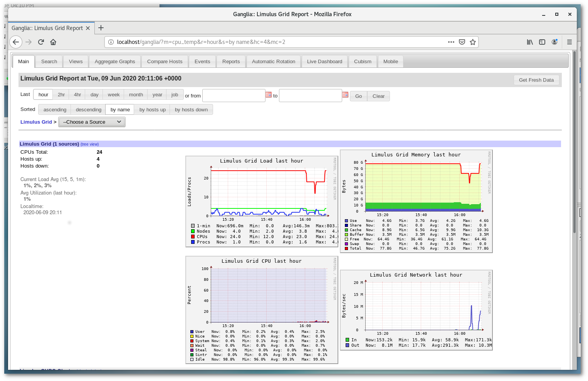Open the end date calendar picker
The height and width of the screenshot is (381, 588).
pyautogui.click(x=345, y=95)
